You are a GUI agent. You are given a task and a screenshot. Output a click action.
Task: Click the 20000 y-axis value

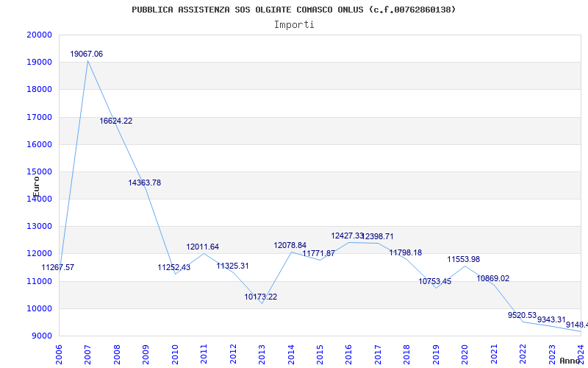pos(40,35)
